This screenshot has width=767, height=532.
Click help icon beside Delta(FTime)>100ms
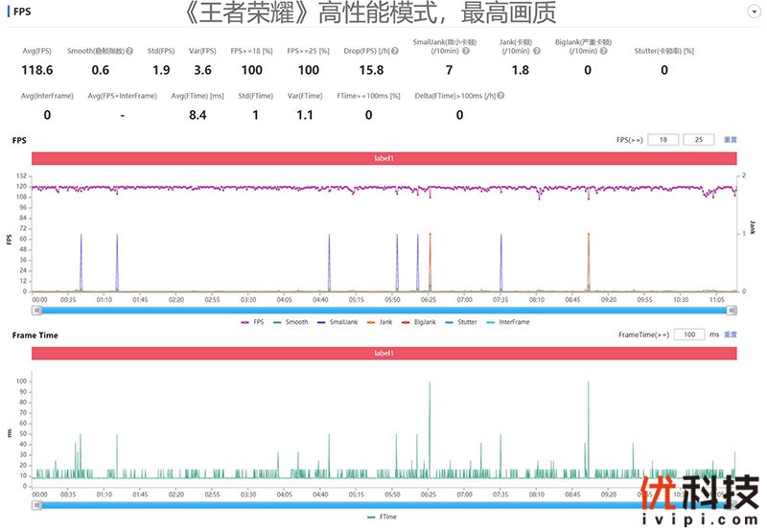500,95
